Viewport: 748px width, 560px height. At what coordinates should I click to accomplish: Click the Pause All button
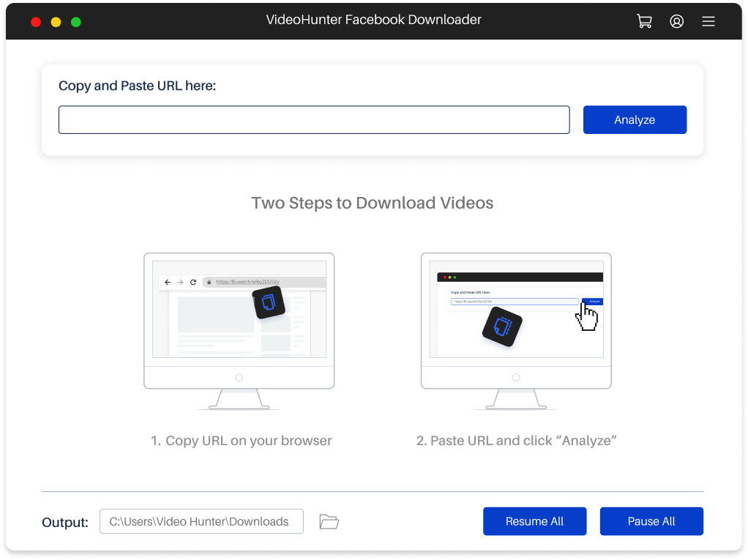coord(651,521)
